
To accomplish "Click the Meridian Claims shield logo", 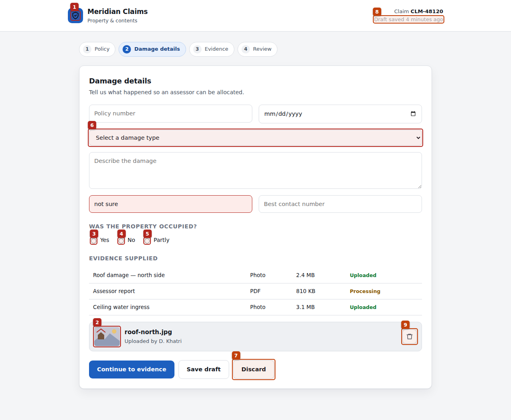I will pyautogui.click(x=75, y=16).
